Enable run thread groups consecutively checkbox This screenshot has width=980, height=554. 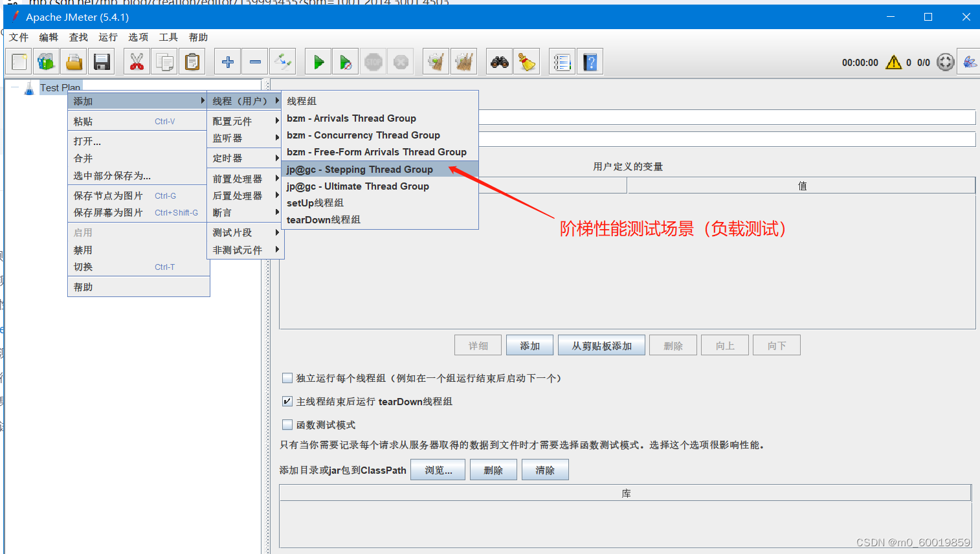click(x=287, y=378)
